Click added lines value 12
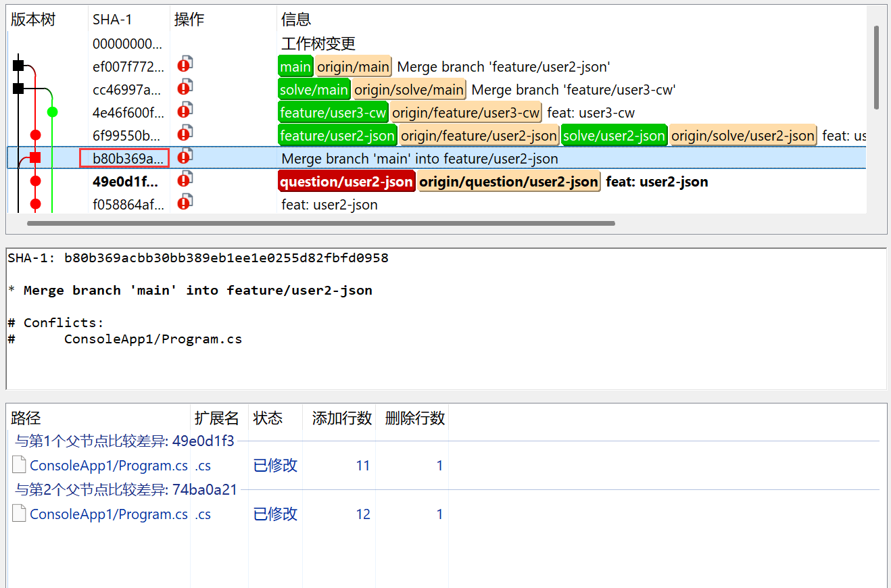 tap(363, 514)
